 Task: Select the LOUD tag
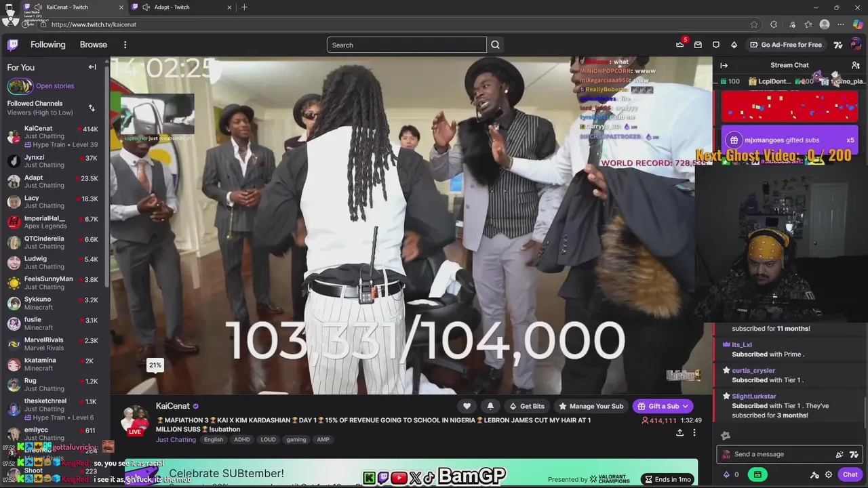(x=269, y=439)
